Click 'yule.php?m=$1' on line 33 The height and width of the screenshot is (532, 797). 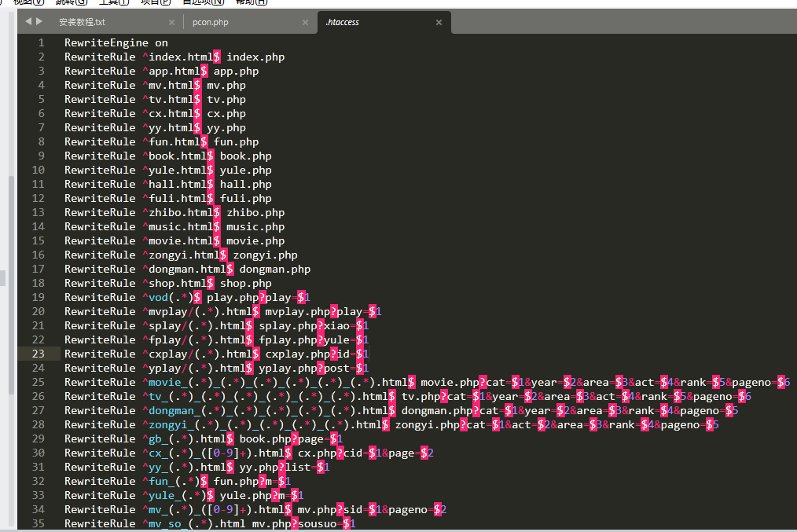(262, 495)
